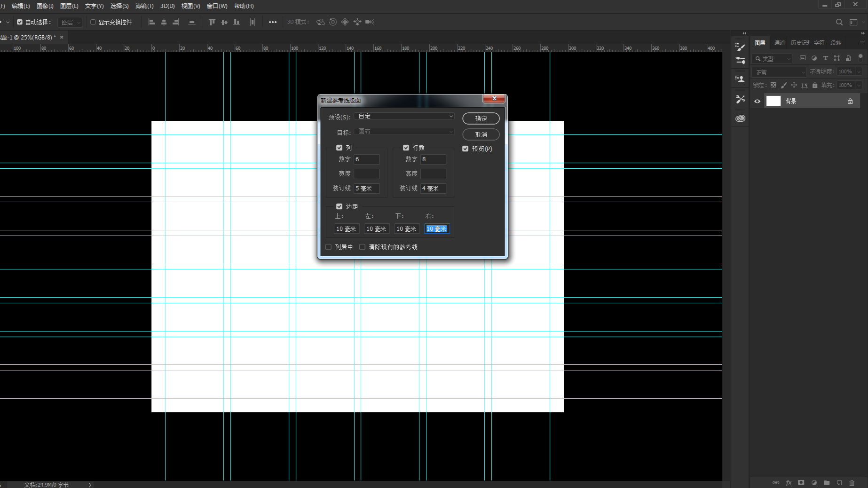
Task: Click the align right edges icon
Action: coord(176,22)
